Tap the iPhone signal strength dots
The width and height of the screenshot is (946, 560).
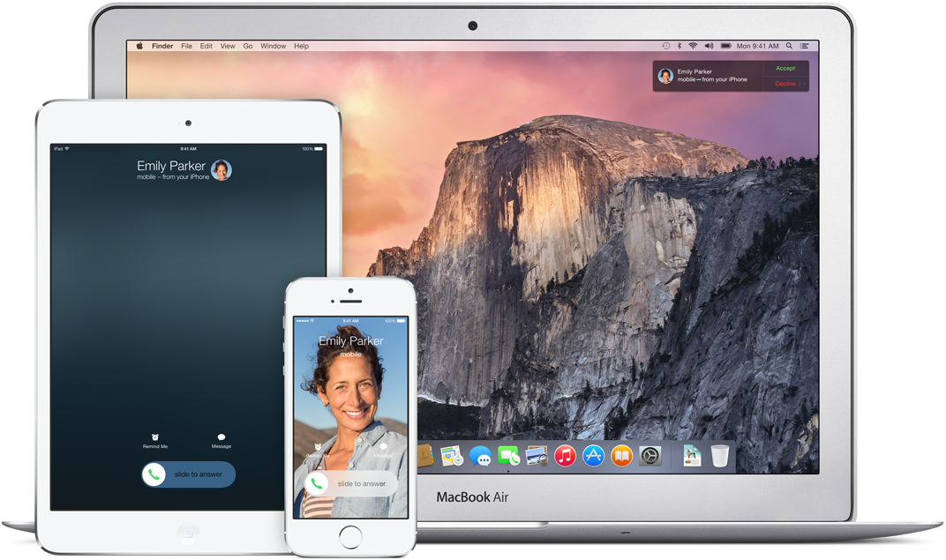coord(303,321)
